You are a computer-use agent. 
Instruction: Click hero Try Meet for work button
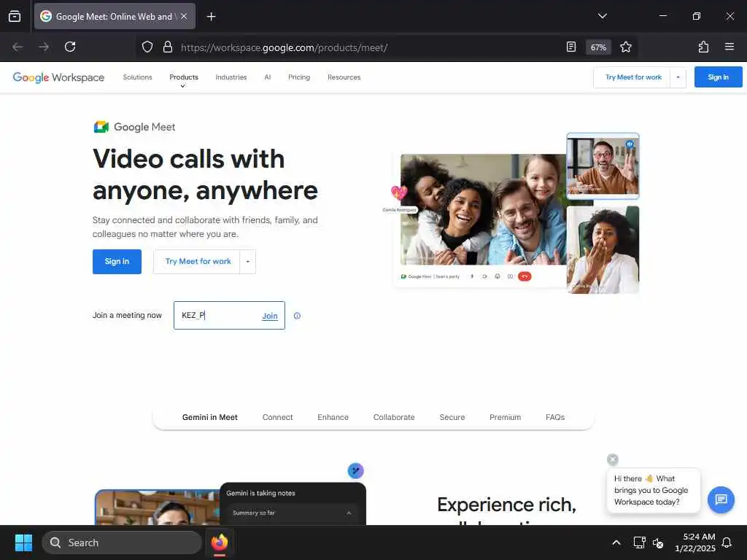click(197, 262)
